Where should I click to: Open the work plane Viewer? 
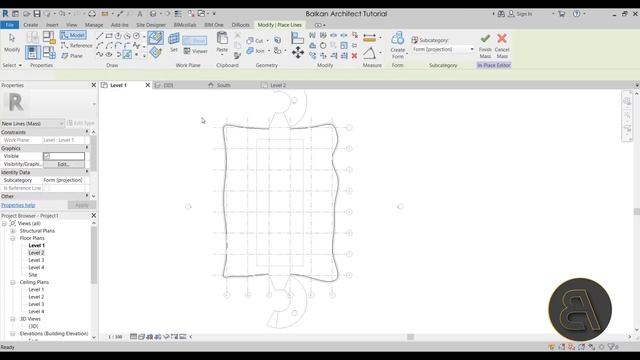(x=196, y=51)
